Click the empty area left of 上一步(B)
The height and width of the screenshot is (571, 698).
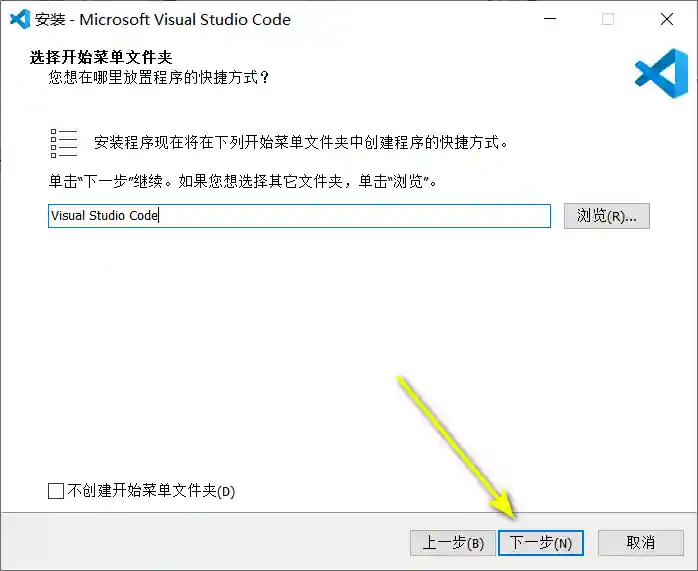[200, 543]
